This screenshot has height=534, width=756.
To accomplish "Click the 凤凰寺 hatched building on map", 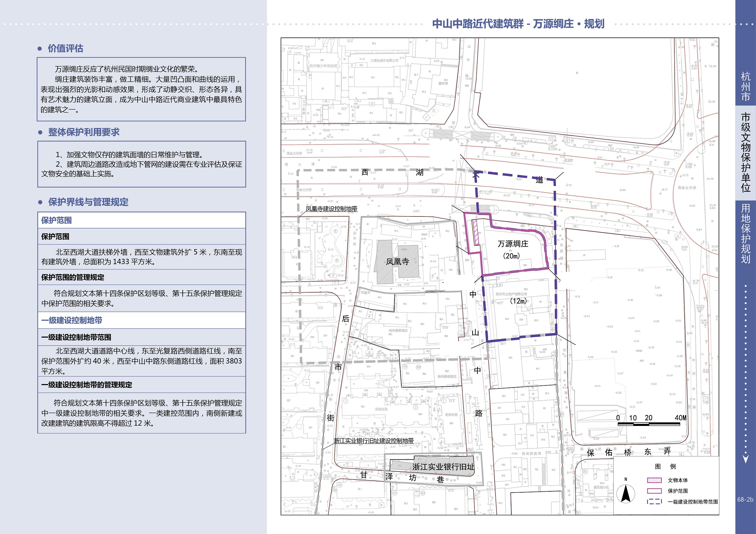I will pos(397,261).
